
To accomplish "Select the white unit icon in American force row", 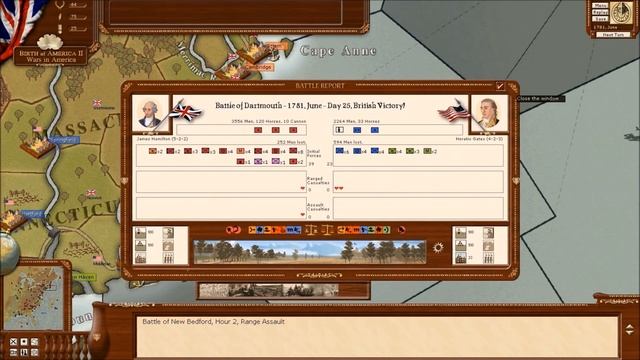I will click(x=339, y=130).
